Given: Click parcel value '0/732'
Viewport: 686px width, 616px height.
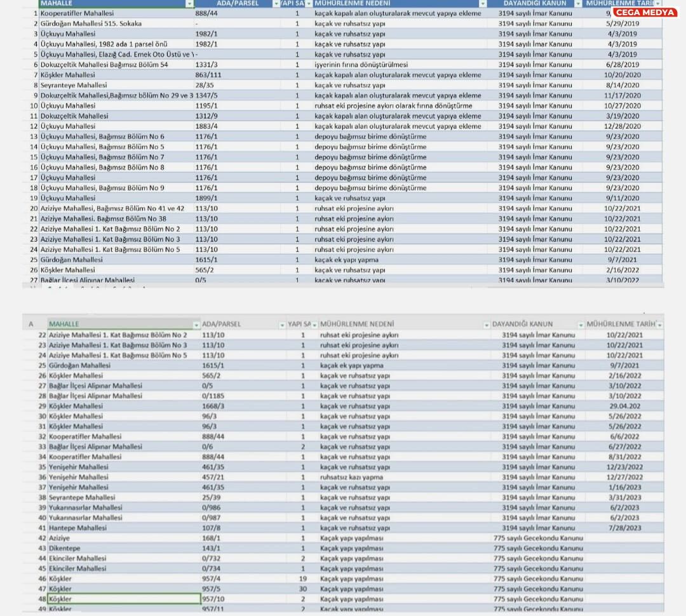Looking at the screenshot, I should pos(212,559).
